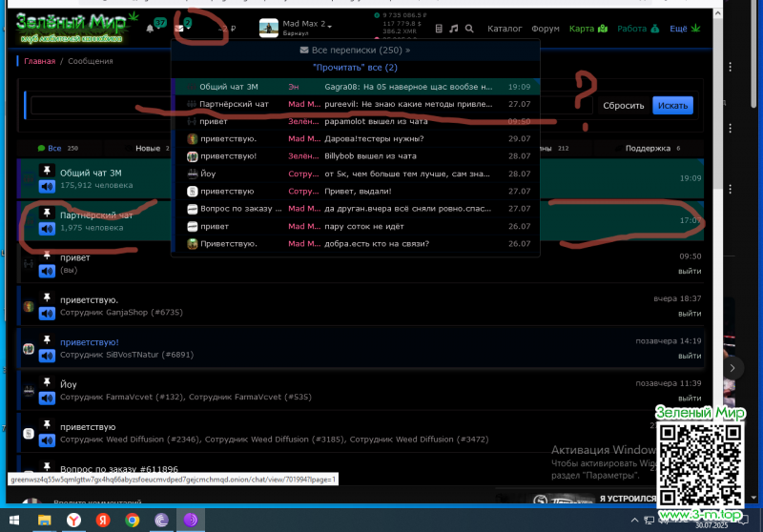763x532 pixels.
Task: Toggle sound for the Партнёрский чат row
Action: (46, 229)
